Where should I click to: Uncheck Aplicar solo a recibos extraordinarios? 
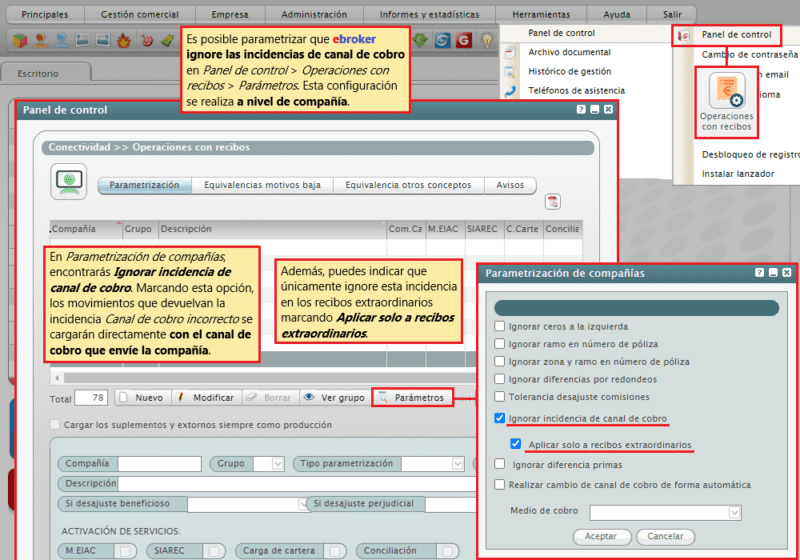516,444
